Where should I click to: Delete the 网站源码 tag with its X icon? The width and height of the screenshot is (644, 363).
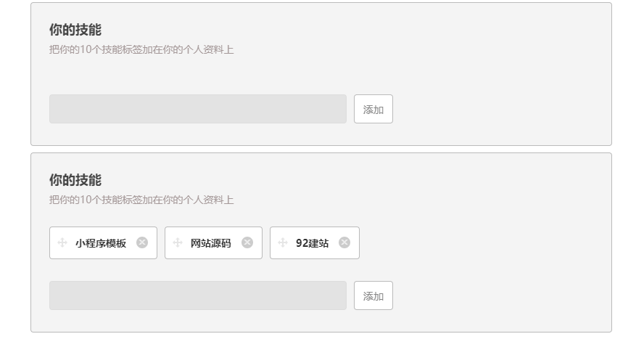pyautogui.click(x=247, y=242)
